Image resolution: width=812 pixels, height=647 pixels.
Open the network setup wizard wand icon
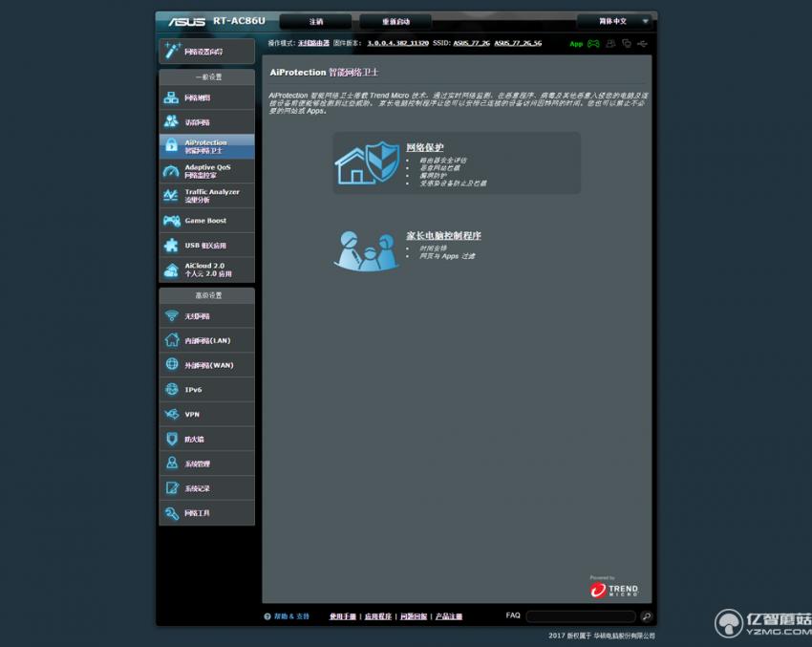tap(173, 51)
